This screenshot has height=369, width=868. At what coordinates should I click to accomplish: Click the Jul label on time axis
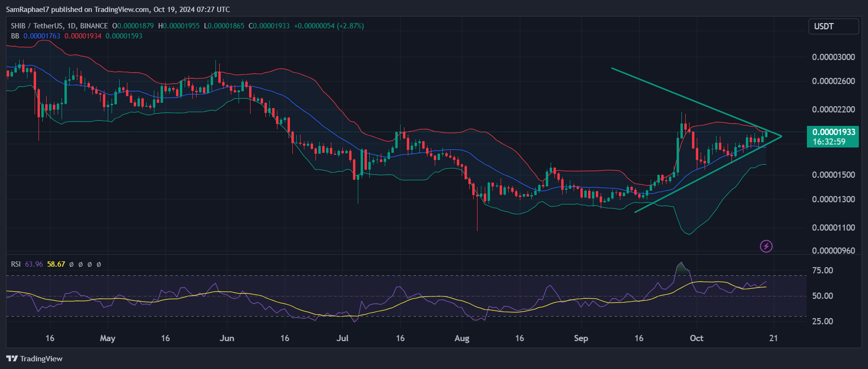pos(342,338)
